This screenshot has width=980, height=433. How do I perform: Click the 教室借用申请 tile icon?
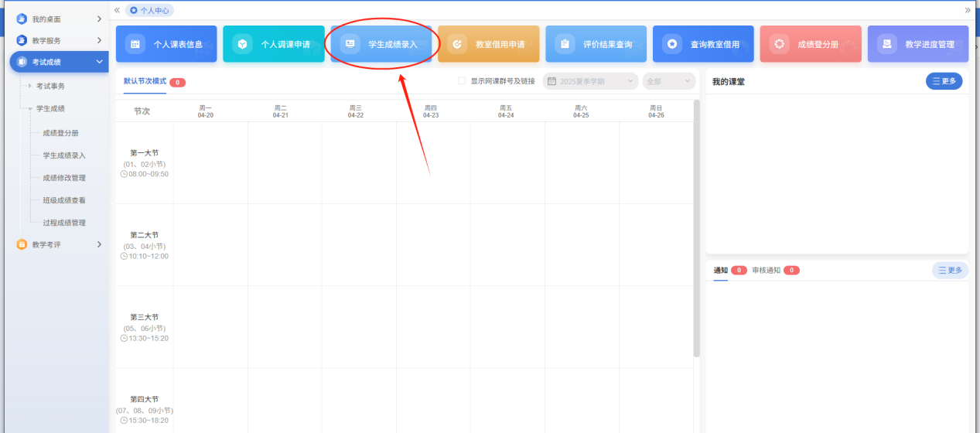[457, 44]
